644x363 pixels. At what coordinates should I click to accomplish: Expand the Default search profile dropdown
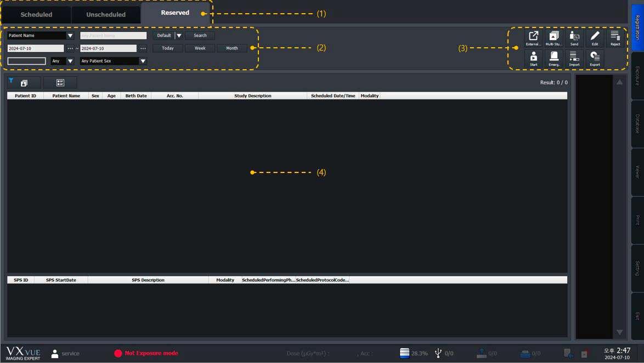pos(179,35)
